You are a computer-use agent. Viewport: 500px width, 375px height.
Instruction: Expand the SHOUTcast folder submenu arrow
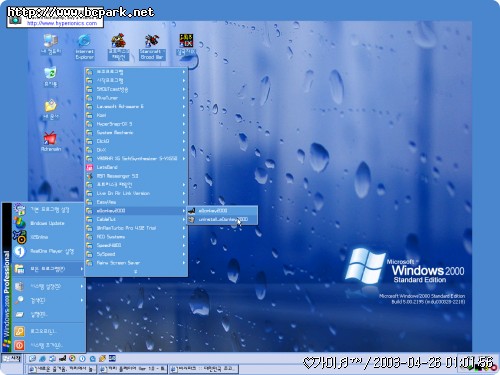tap(184, 89)
